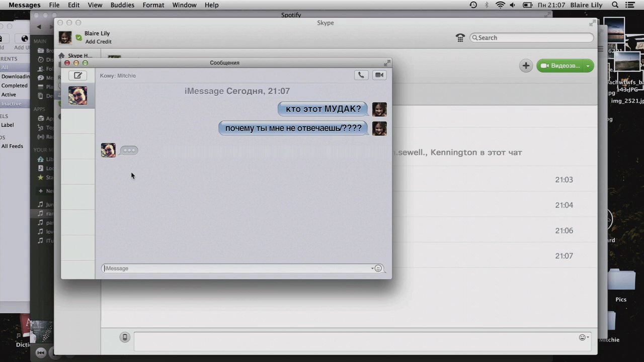Image resolution: width=644 pixels, height=362 pixels.
Task: Click the green Video call button
Action: pos(559,66)
